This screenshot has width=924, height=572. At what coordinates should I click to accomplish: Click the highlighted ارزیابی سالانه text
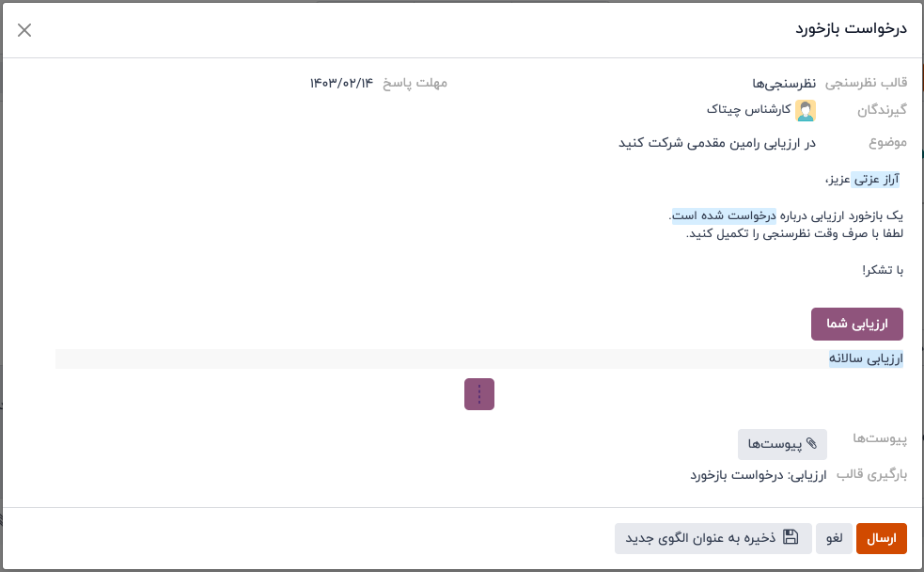(x=865, y=358)
